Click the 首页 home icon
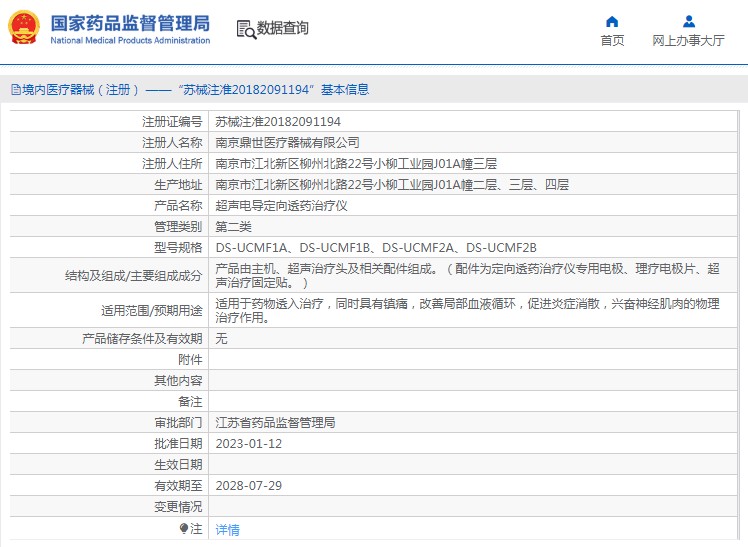 (x=612, y=21)
